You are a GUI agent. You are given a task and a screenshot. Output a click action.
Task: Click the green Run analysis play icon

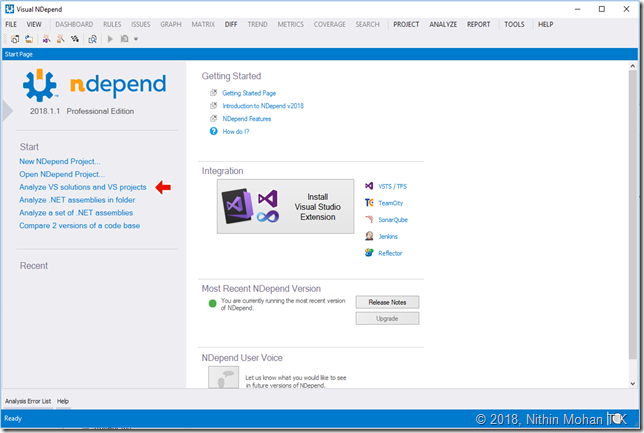coord(108,39)
